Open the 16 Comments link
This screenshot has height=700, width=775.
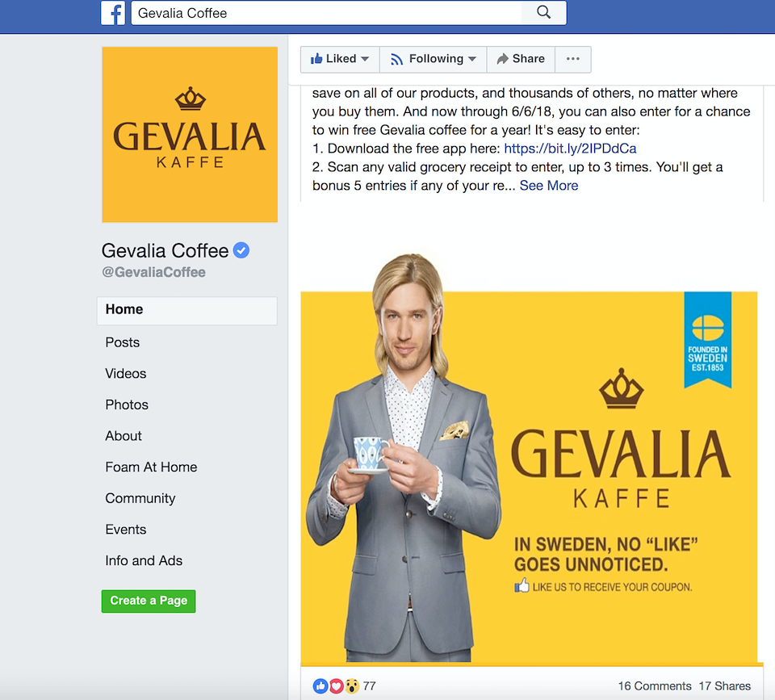pos(655,685)
